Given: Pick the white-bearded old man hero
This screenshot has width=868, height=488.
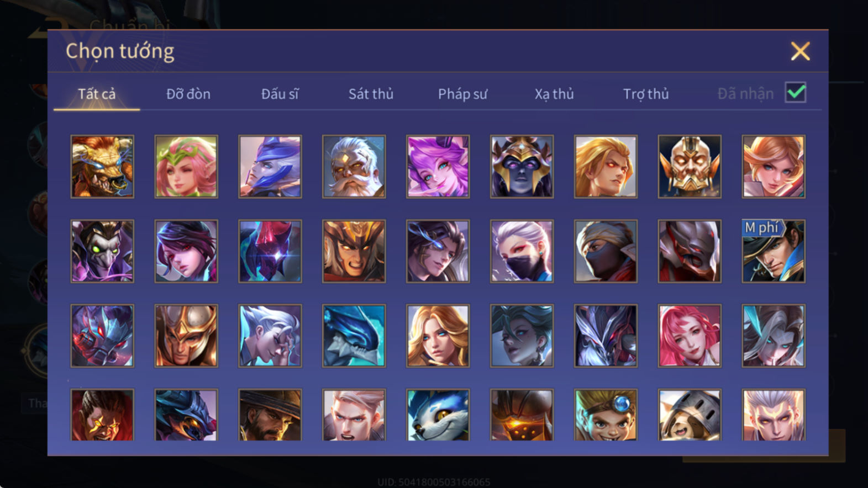Looking at the screenshot, I should point(354,167).
